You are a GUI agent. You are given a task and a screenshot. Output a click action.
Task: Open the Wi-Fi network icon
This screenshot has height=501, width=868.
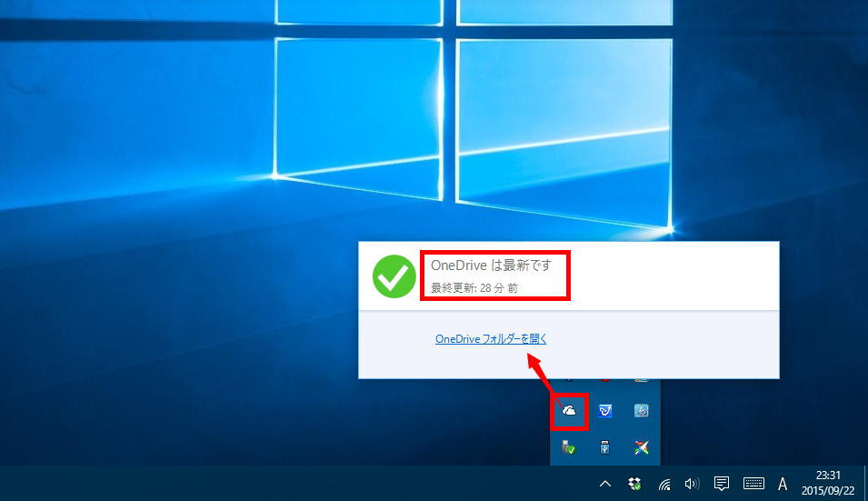tap(664, 485)
